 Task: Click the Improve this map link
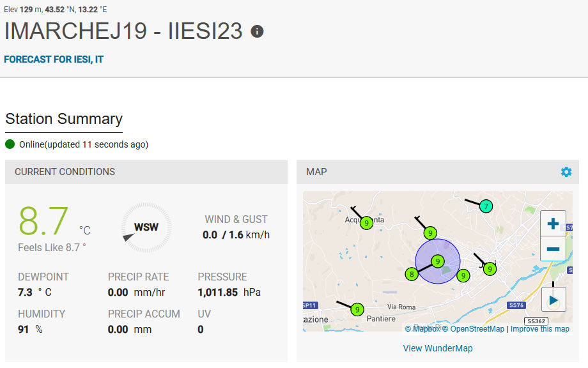(539, 329)
